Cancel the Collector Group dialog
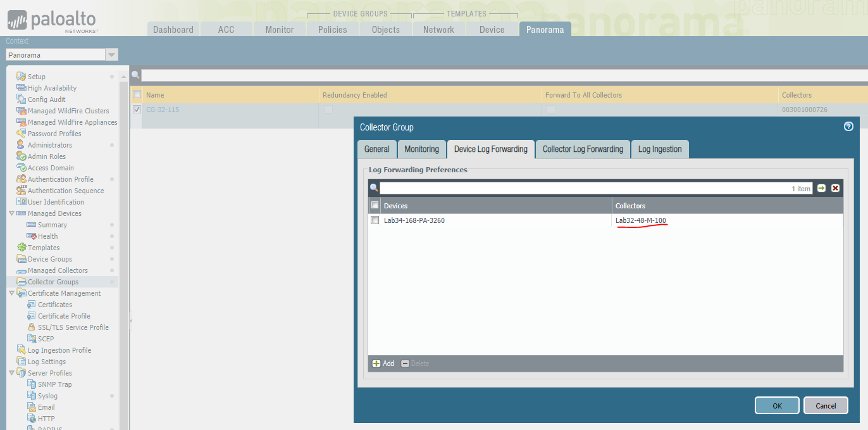 point(826,406)
